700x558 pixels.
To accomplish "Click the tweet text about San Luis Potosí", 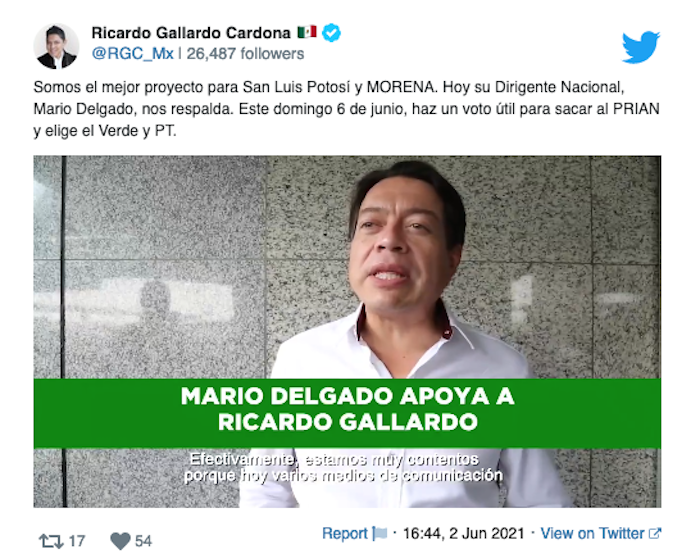I will [x=346, y=109].
